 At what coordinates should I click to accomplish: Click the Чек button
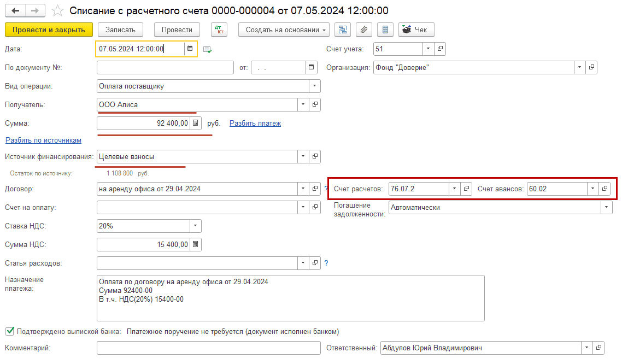(x=416, y=30)
